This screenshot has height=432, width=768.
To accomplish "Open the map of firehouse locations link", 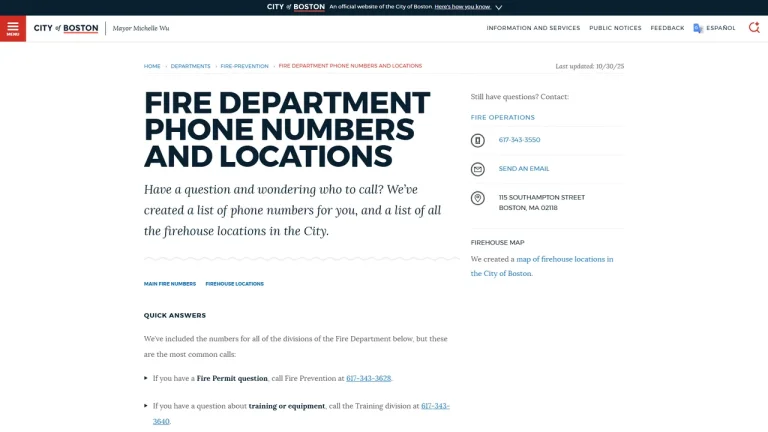I will [542, 266].
